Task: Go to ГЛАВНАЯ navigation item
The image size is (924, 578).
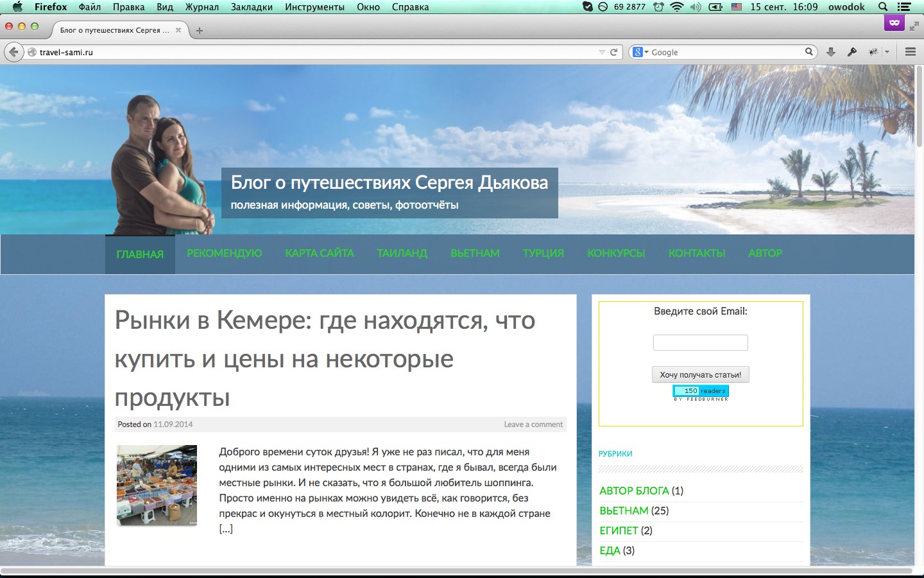Action: coord(140,254)
